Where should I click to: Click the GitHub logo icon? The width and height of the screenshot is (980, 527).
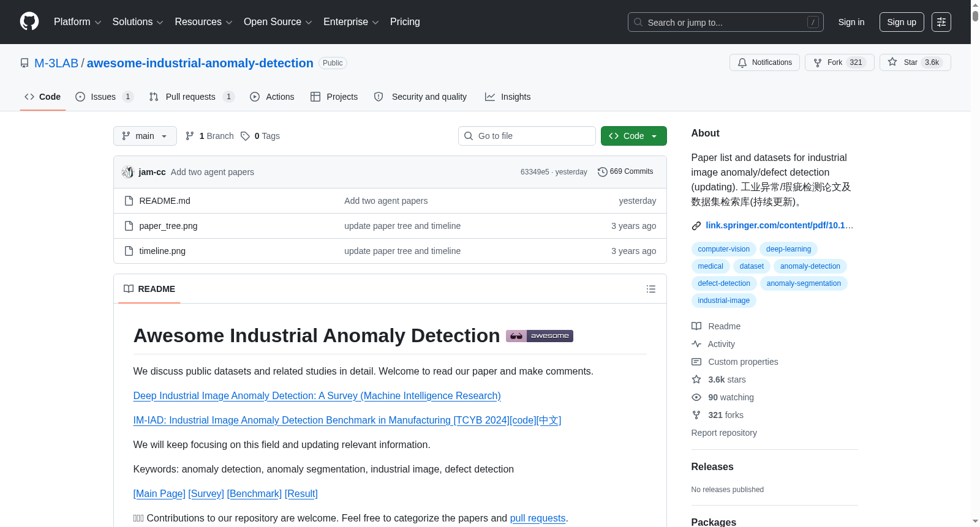29,21
